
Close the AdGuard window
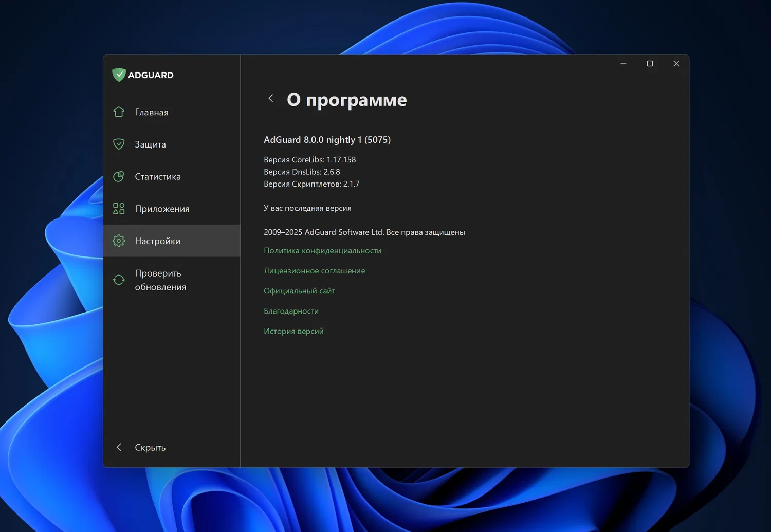tap(676, 63)
